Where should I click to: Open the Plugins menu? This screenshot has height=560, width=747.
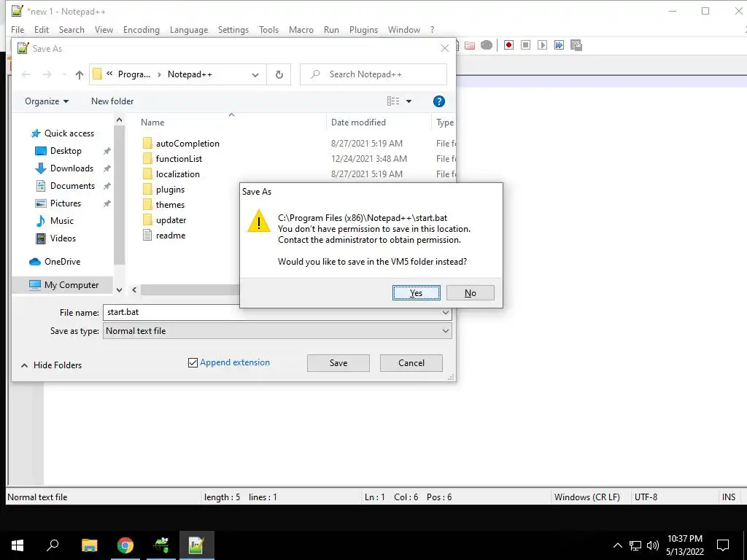pyautogui.click(x=363, y=29)
